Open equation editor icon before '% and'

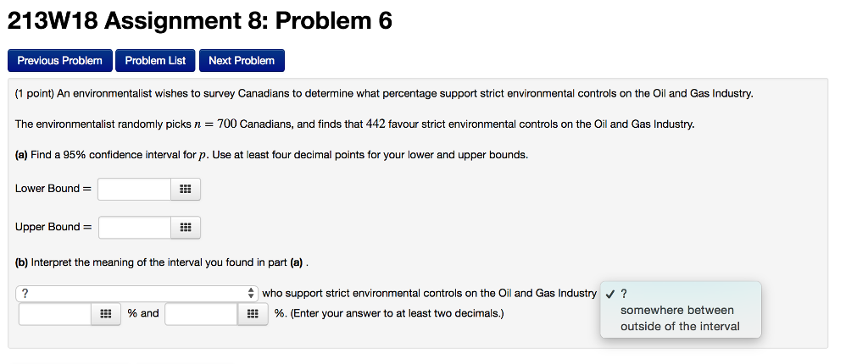point(106,314)
